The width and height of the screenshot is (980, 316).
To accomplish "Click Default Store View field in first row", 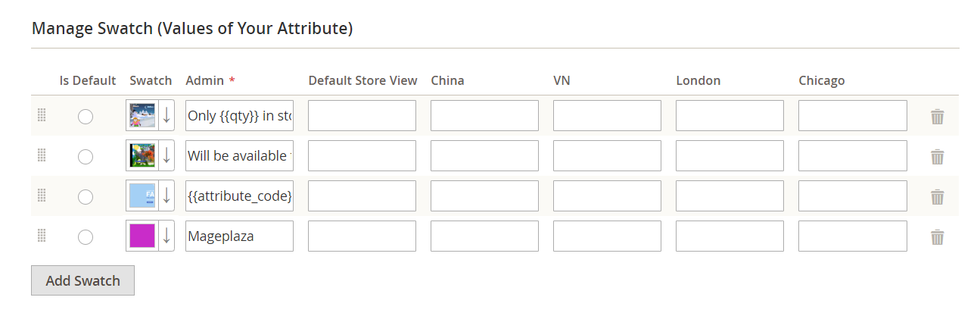I will coord(362,115).
